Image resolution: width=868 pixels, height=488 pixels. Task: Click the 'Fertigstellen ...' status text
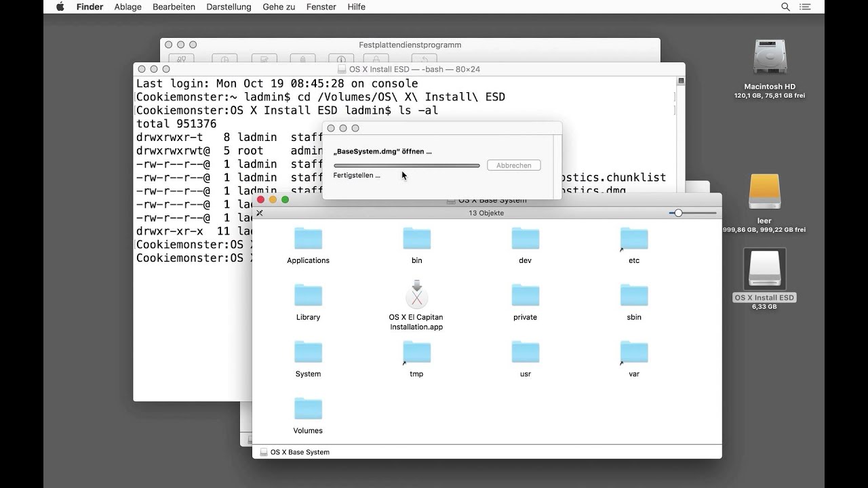coord(357,175)
